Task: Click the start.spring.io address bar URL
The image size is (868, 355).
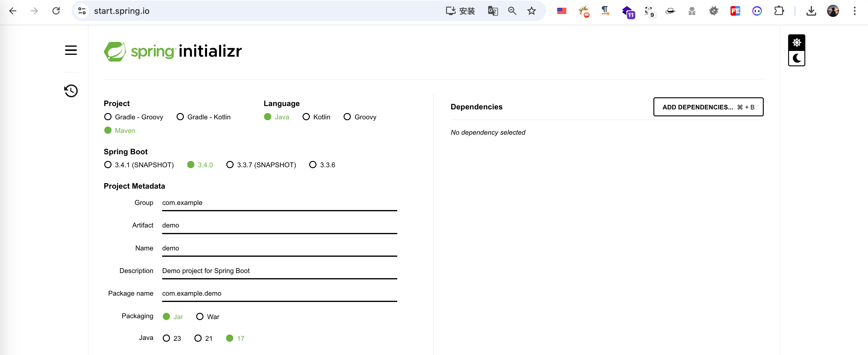Action: pyautogui.click(x=122, y=11)
